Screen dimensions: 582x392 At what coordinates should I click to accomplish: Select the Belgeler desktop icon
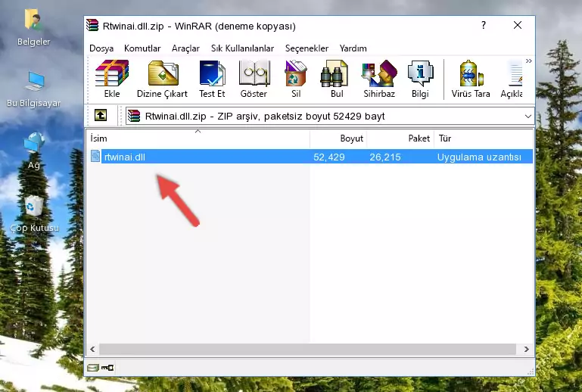pos(34,28)
